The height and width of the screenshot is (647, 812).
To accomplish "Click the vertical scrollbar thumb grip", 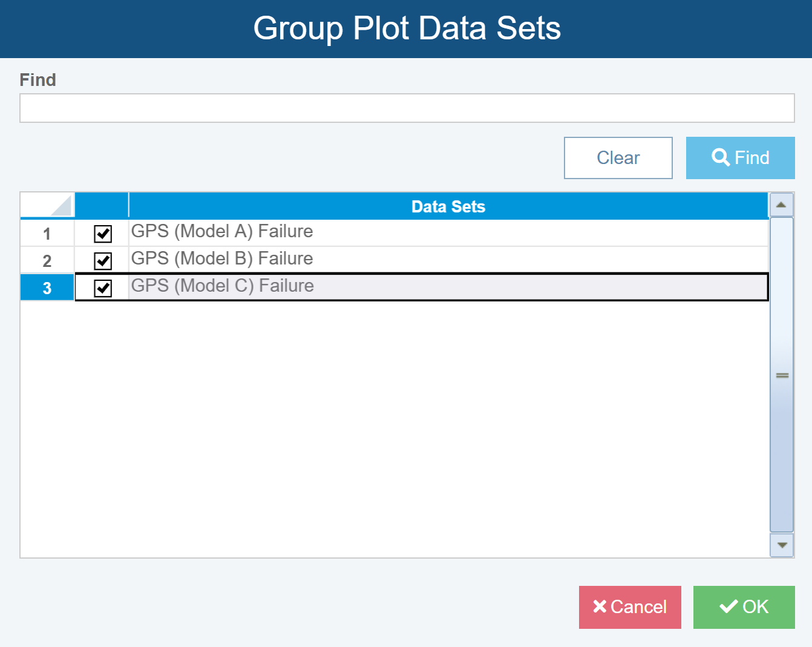I will click(x=782, y=375).
